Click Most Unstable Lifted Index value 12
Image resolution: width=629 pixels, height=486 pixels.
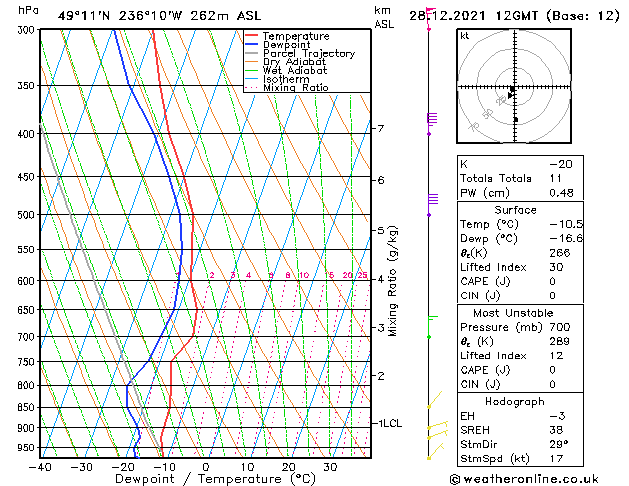(x=556, y=356)
